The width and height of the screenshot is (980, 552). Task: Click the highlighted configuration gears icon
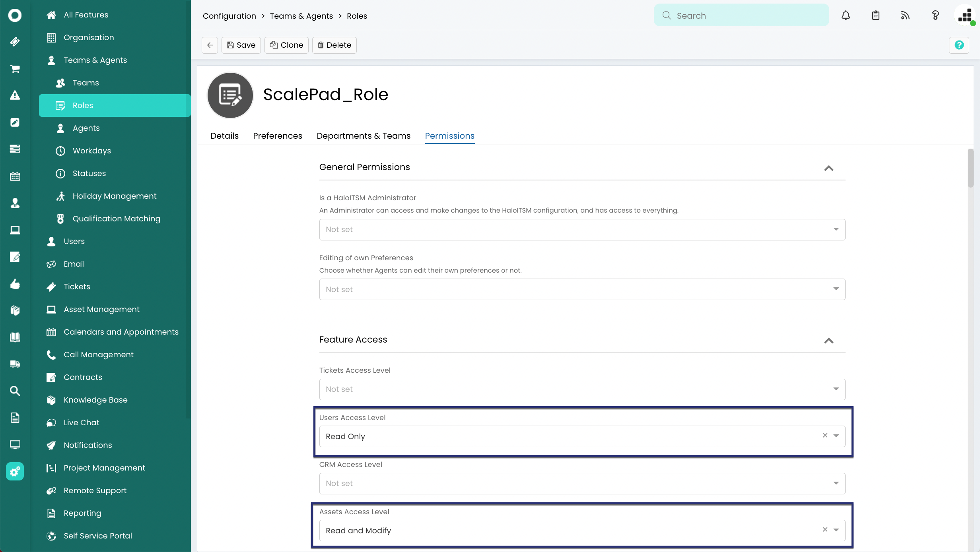tap(15, 471)
